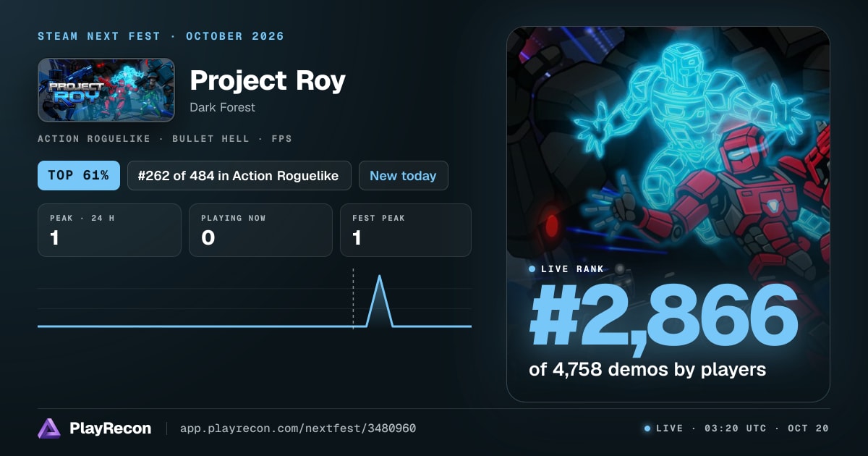Click the PlayRecon triangle logo icon
868x456 pixels.
pyautogui.click(x=49, y=428)
